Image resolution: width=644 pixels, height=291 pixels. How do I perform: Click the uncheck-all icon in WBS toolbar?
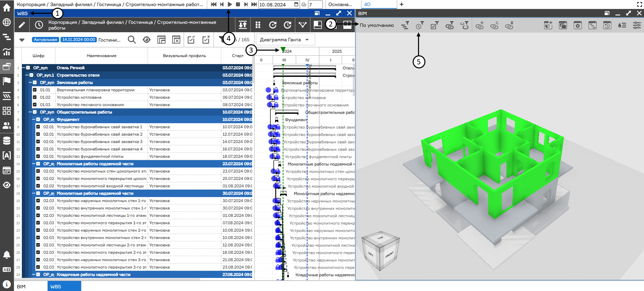click(x=206, y=40)
